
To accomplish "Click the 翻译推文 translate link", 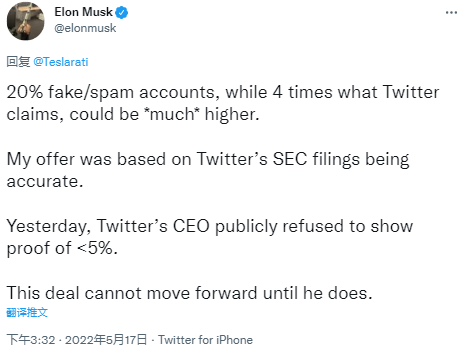I will tap(27, 312).
